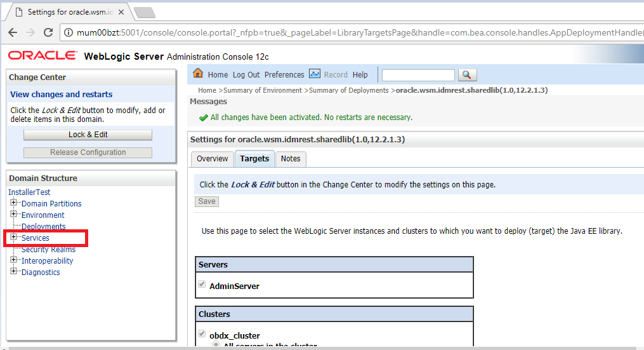Click the Save button
Viewport: 644px width, 350px height.
pyautogui.click(x=207, y=201)
